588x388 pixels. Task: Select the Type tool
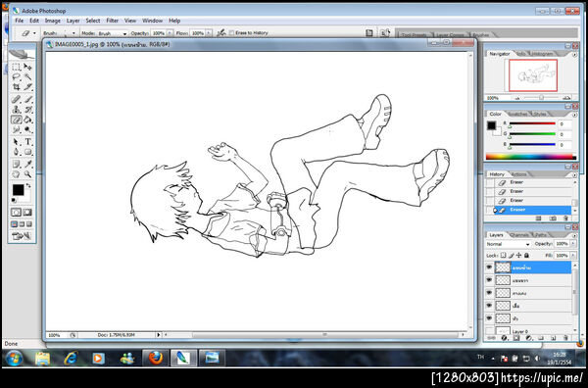tap(27, 142)
